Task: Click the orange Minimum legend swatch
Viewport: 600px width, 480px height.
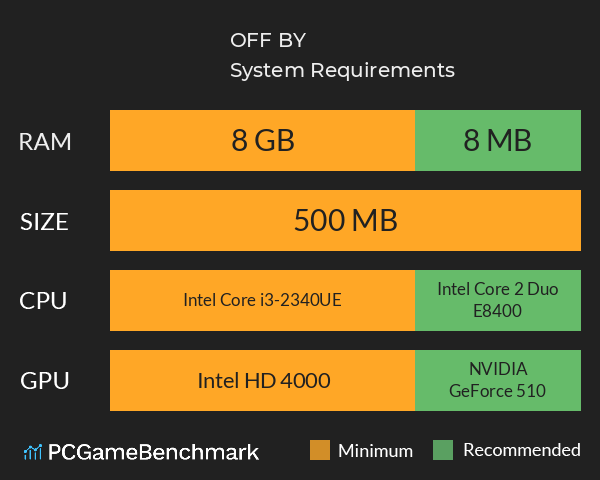Action: tap(320, 450)
